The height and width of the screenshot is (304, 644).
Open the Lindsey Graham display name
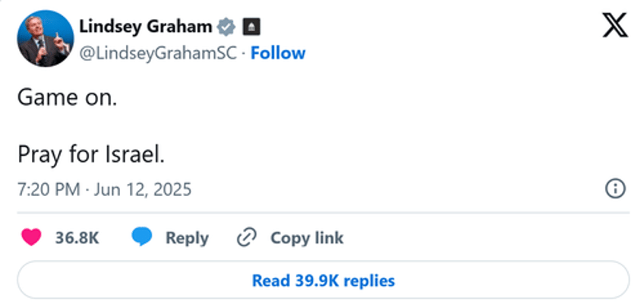pos(146,27)
